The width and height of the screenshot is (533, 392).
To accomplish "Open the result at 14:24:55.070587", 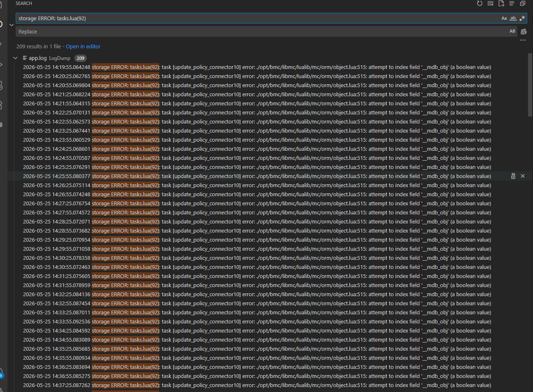I will point(257,158).
